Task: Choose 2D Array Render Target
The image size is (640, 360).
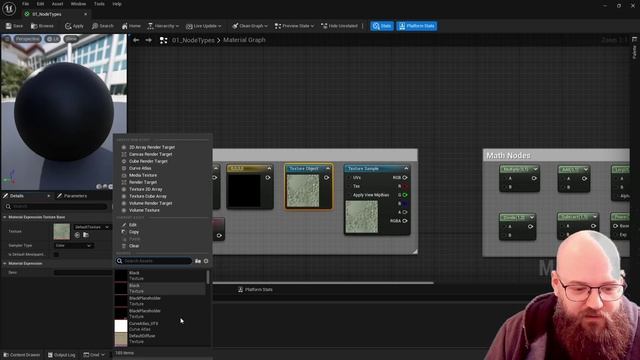Action: pyautogui.click(x=152, y=147)
